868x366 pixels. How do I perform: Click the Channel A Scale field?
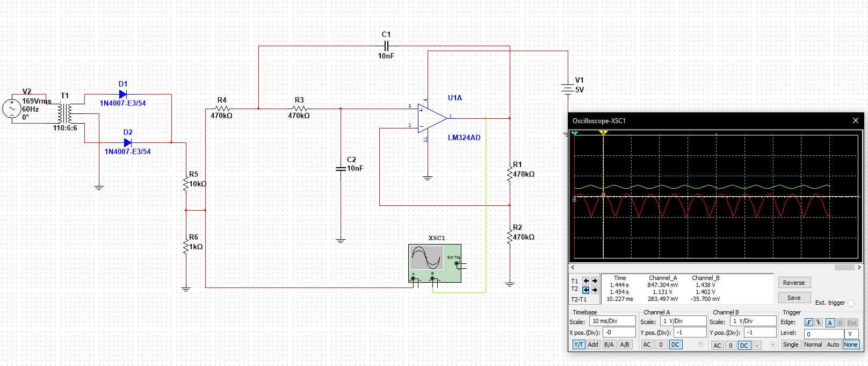pyautogui.click(x=683, y=321)
